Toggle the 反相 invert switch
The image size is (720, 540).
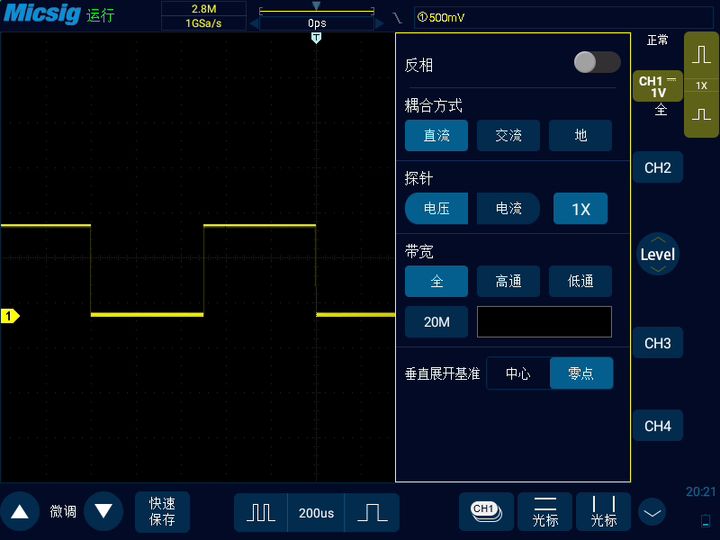click(x=597, y=63)
